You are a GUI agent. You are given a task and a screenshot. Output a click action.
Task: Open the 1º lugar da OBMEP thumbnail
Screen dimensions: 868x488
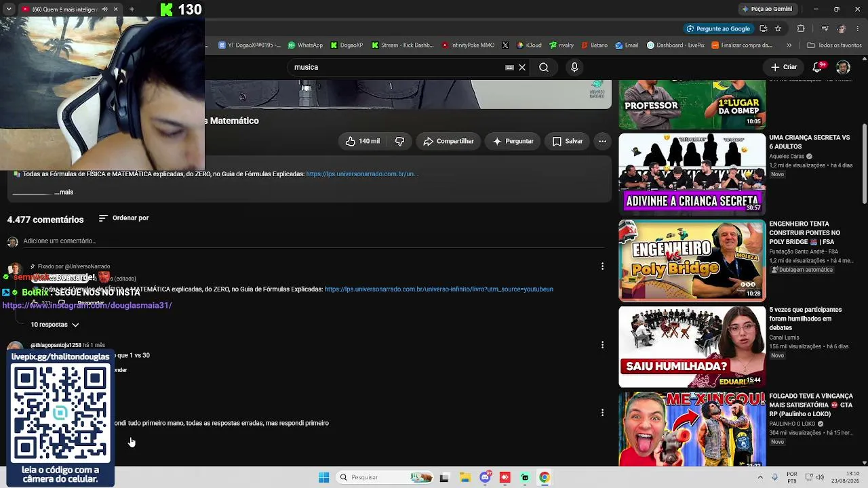(x=692, y=104)
